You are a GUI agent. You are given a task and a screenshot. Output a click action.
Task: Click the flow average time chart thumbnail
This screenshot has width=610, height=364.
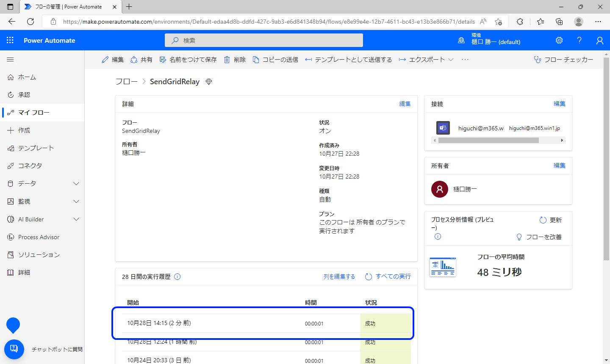click(x=443, y=267)
